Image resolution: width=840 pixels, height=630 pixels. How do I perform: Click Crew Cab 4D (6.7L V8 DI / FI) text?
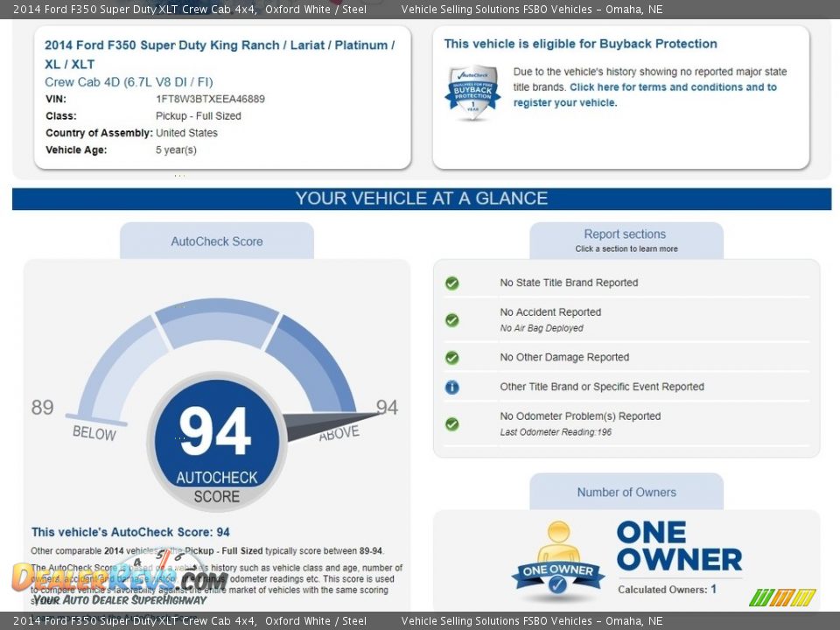coord(129,82)
